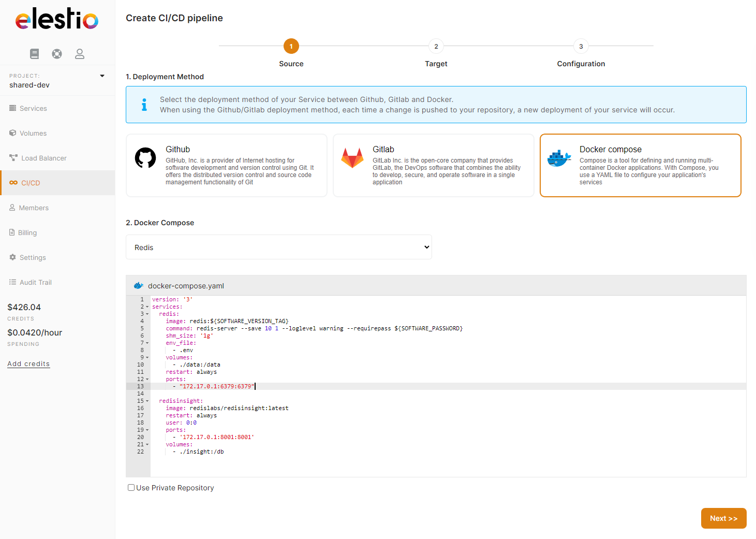Go to Load Balancer page
The width and height of the screenshot is (756, 539).
tap(43, 158)
